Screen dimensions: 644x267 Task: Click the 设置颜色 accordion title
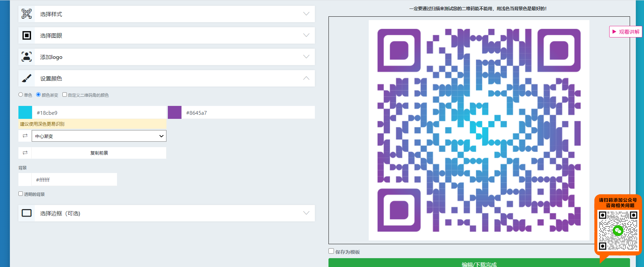tap(51, 79)
